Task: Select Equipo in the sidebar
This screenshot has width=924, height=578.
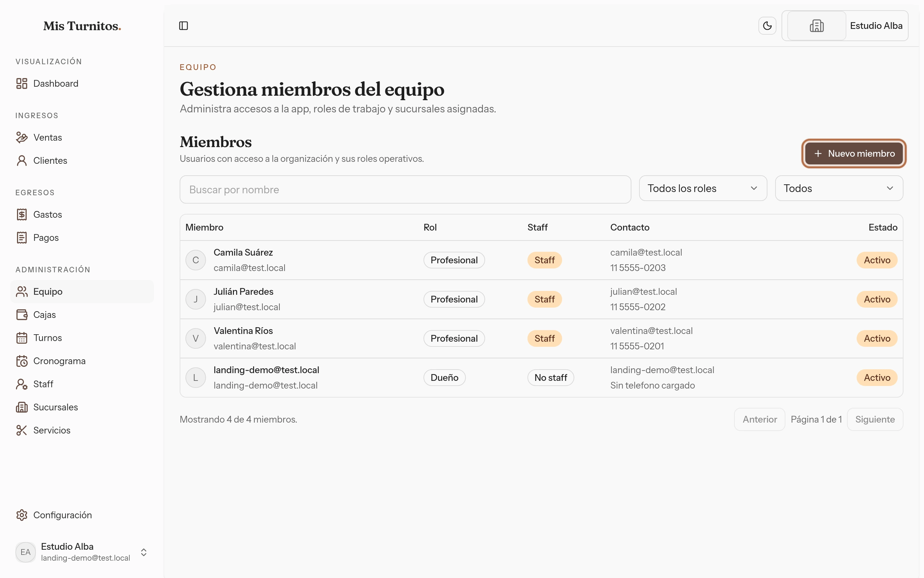Action: [x=82, y=291]
